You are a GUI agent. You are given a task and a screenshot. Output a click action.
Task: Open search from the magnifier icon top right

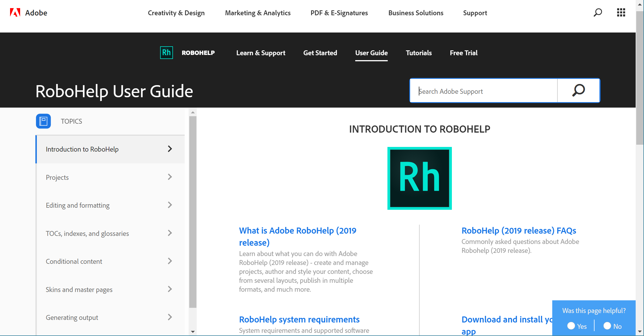[x=598, y=13]
